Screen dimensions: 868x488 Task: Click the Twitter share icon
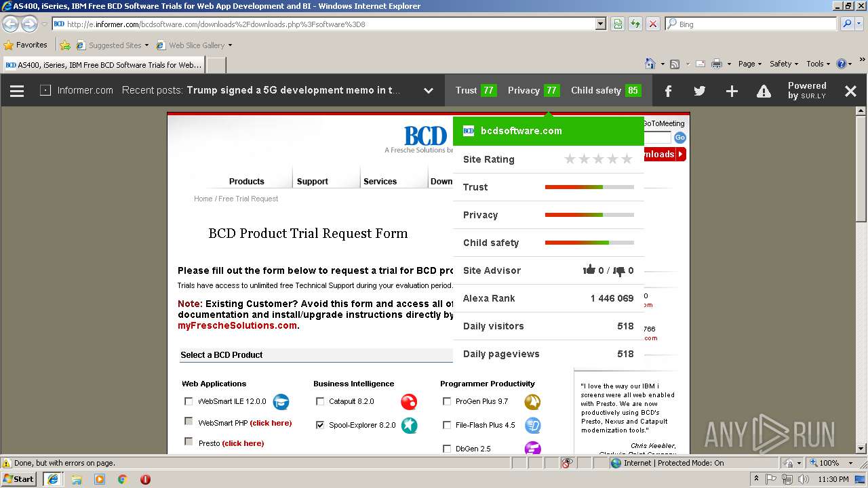point(700,91)
